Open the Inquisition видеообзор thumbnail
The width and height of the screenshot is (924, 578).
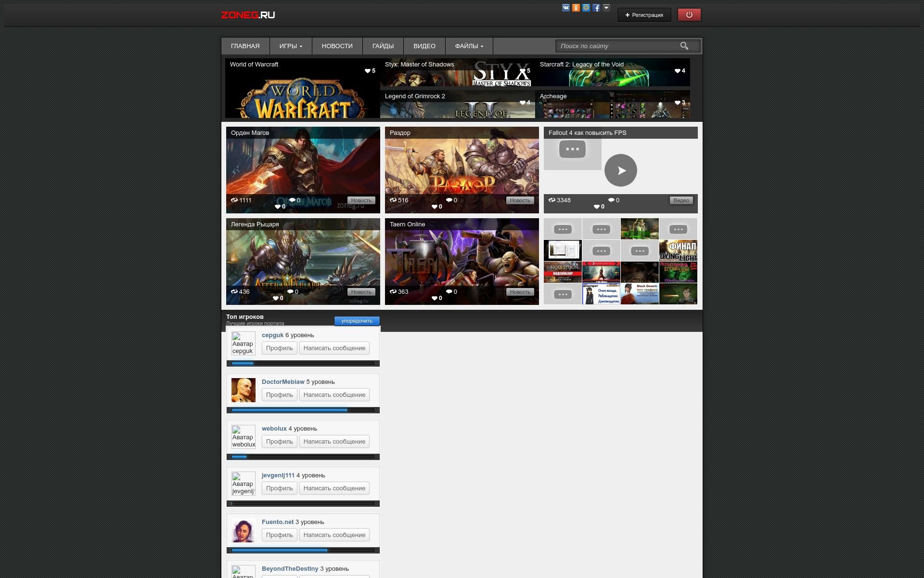click(x=563, y=272)
